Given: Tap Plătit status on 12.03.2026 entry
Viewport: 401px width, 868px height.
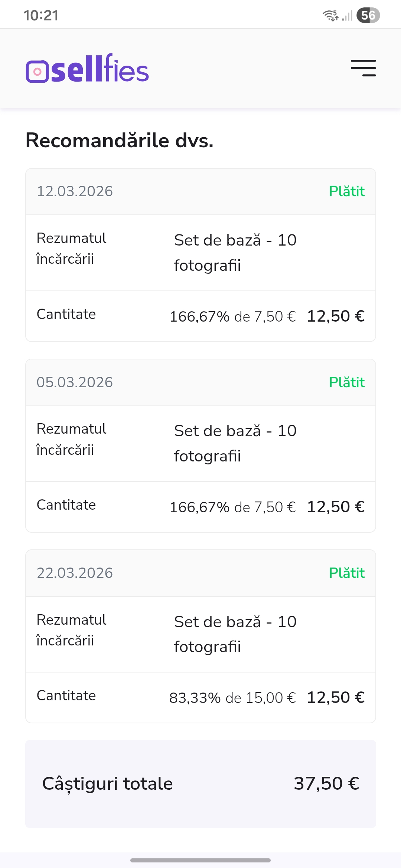Looking at the screenshot, I should coord(347,191).
